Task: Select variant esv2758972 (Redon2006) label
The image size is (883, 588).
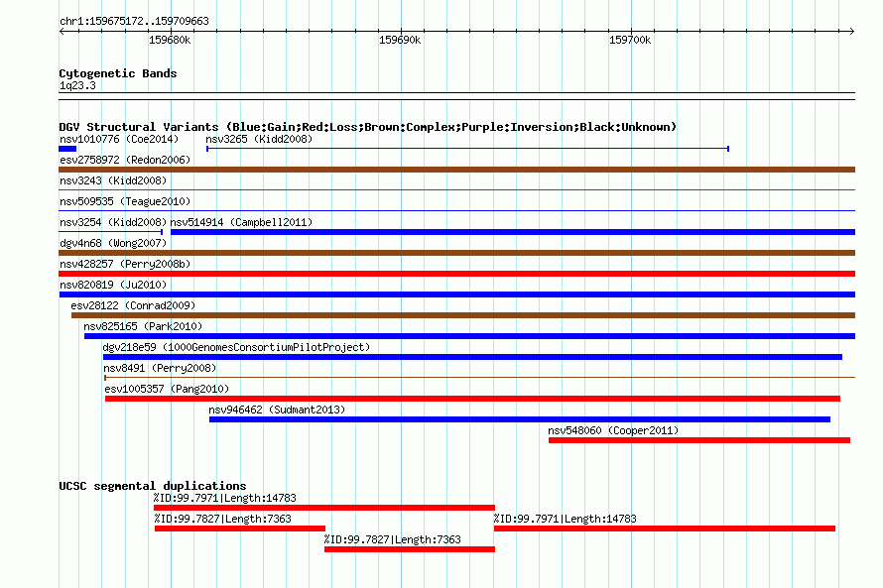Action: (125, 160)
